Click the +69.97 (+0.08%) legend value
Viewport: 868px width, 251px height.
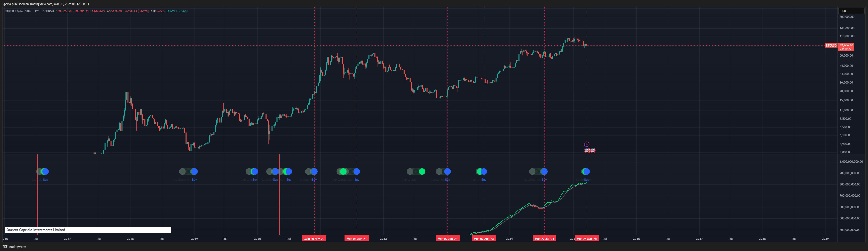point(177,11)
